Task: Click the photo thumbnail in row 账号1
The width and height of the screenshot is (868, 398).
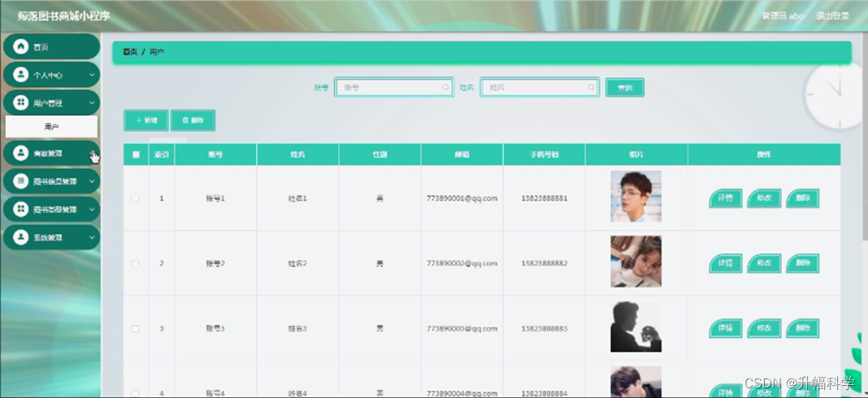Action: coord(636,197)
